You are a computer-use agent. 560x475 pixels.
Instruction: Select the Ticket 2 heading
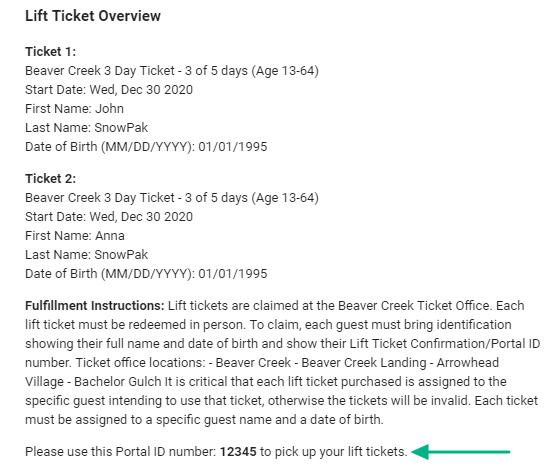(x=50, y=179)
